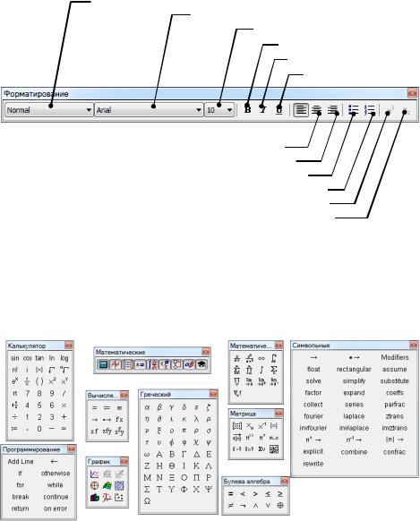Insert lambda from Greek palette
The width and height of the screenshot is (420, 521).
point(196,419)
